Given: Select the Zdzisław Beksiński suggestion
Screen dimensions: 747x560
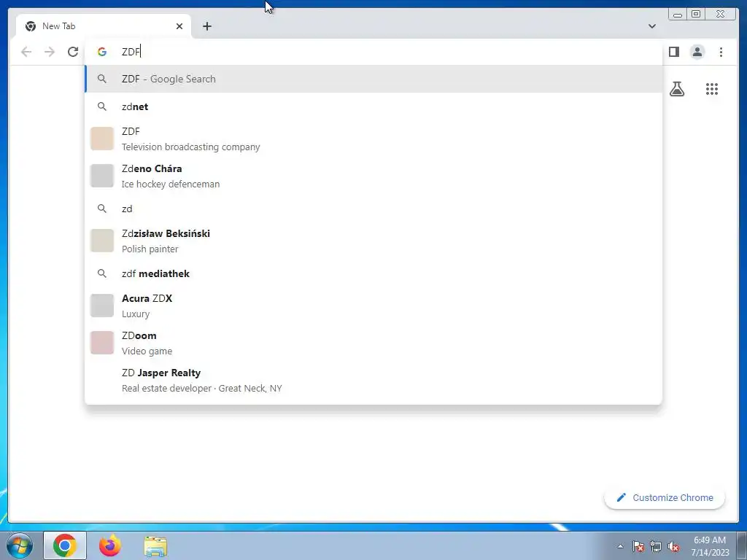Looking at the screenshot, I should [x=373, y=241].
